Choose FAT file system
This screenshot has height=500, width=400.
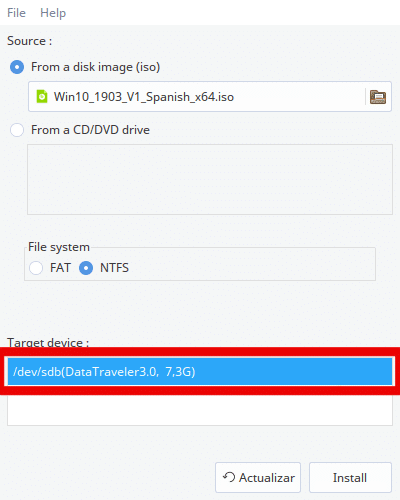click(x=36, y=268)
